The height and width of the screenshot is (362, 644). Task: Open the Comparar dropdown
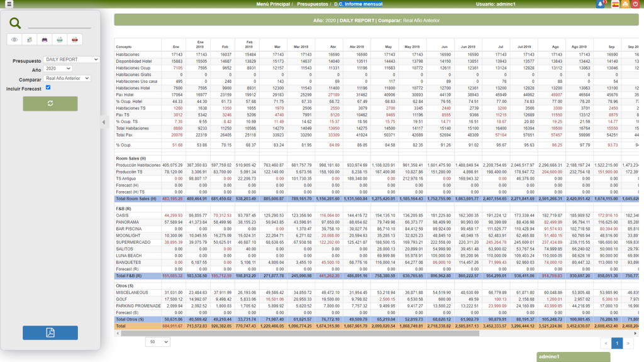67,78
